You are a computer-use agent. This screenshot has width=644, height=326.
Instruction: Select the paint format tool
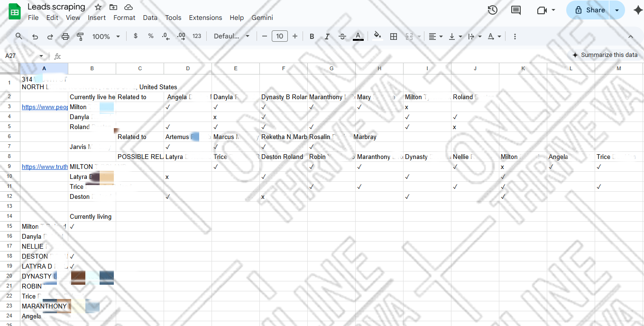tap(80, 37)
